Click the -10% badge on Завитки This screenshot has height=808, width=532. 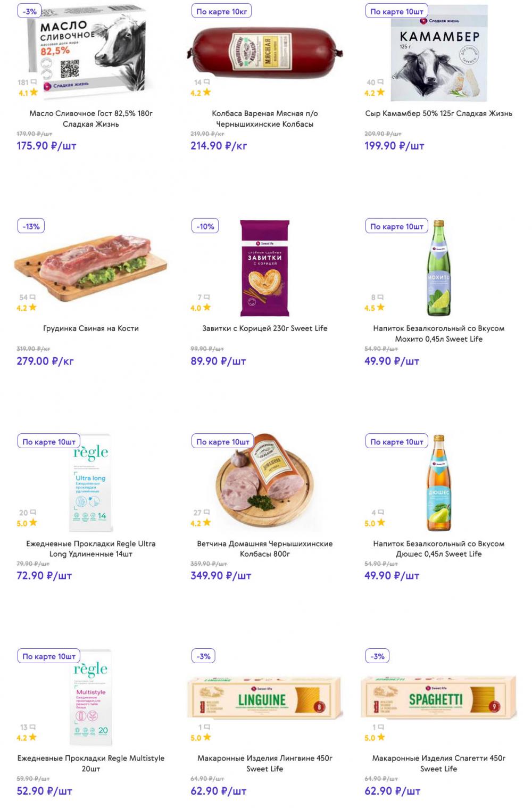click(x=205, y=226)
